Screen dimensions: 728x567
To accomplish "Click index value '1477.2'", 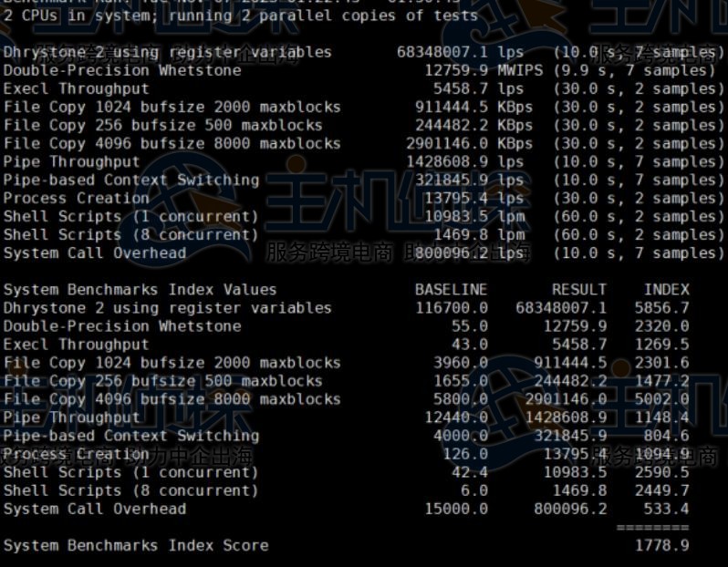I will point(661,381).
